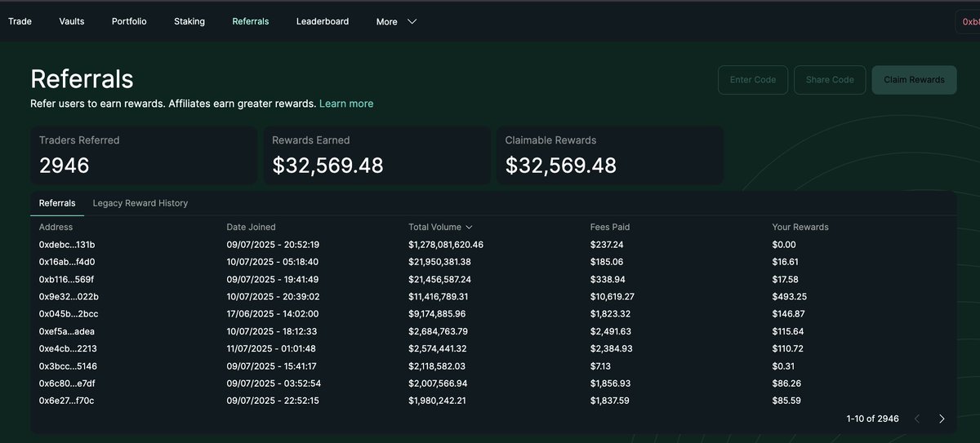Click date joined 09/07/2025 - 20:52:19
Viewport: 980px width, 443px height.
tap(273, 245)
